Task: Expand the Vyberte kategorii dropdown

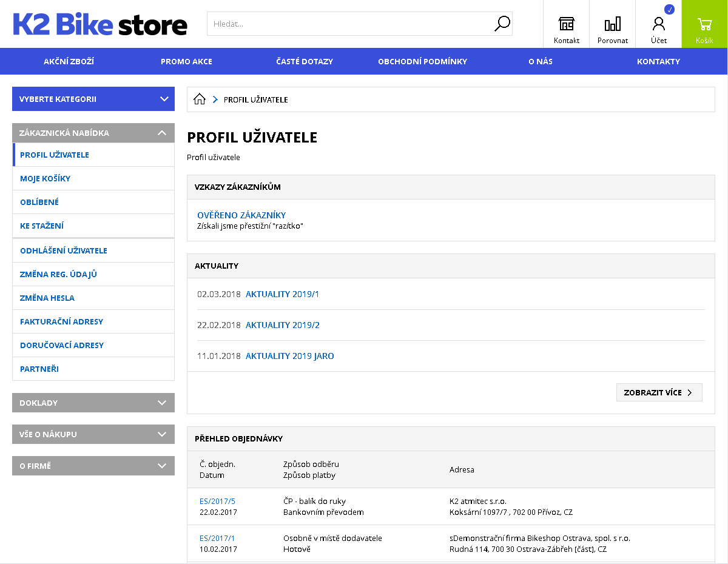Action: tap(93, 99)
